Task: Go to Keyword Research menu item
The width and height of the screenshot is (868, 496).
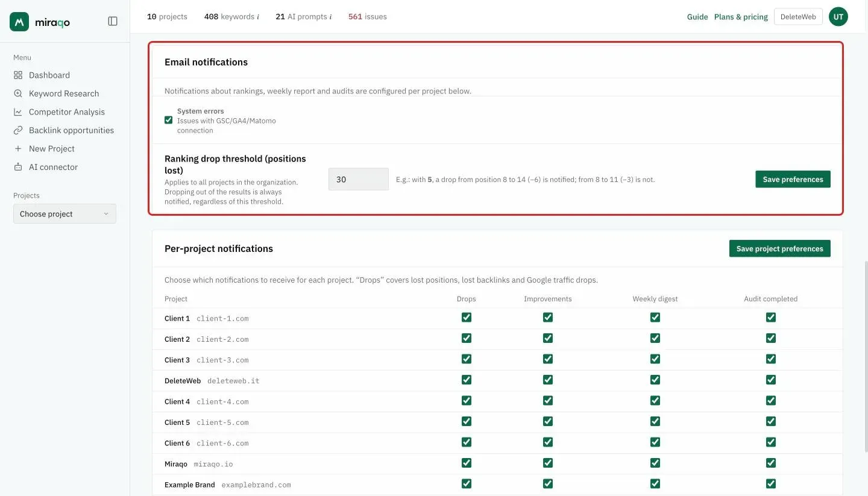Action: 64,93
